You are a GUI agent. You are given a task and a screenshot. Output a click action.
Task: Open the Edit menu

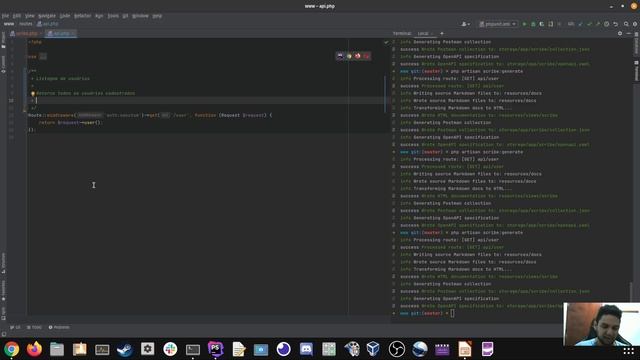tap(16, 16)
